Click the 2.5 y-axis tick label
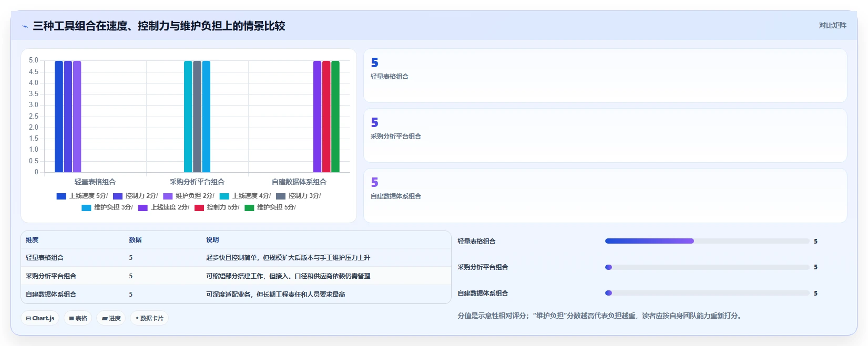 coord(34,116)
